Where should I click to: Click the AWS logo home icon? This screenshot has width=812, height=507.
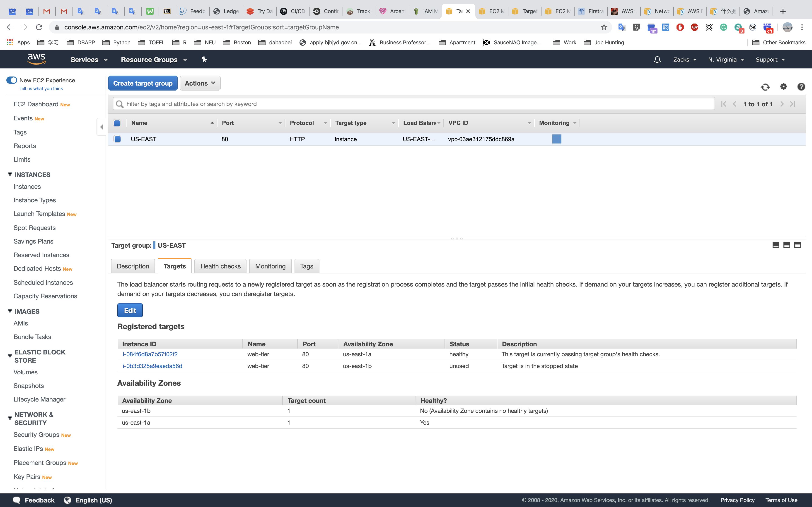click(36, 59)
